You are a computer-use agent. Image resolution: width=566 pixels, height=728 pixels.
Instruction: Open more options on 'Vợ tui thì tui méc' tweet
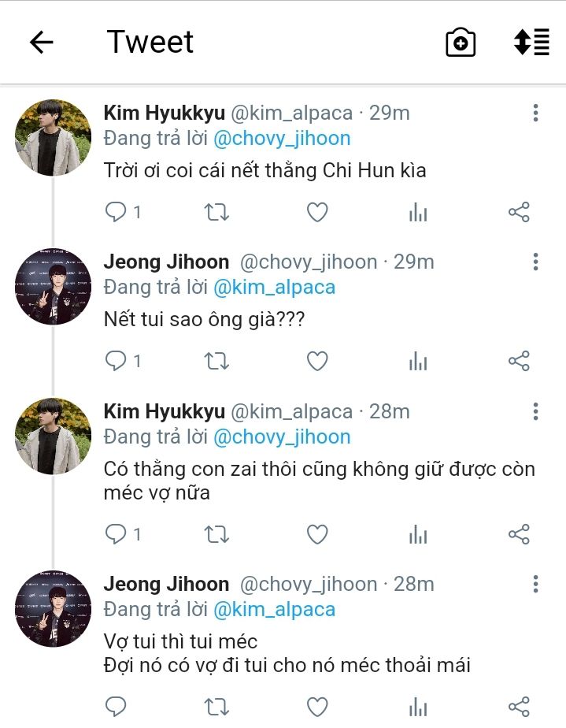click(535, 585)
